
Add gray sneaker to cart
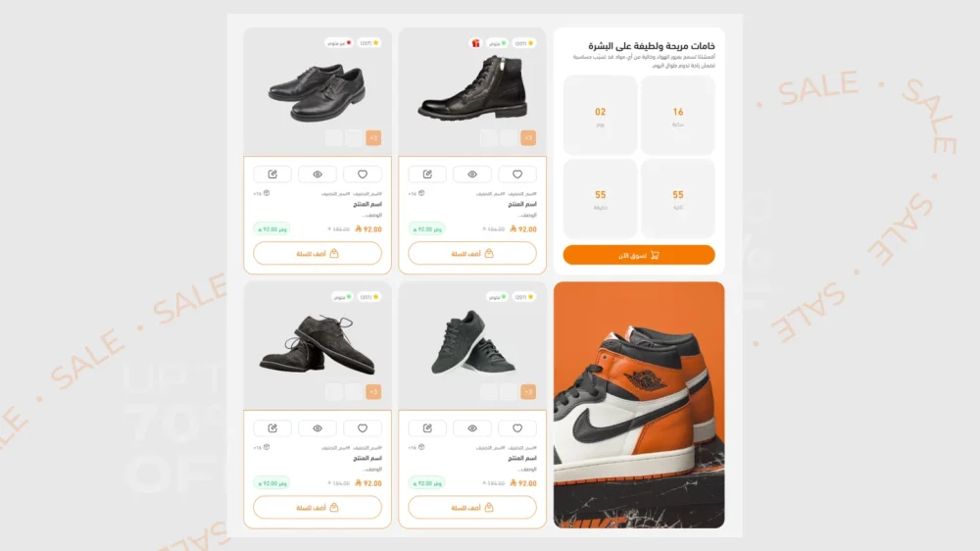point(472,507)
